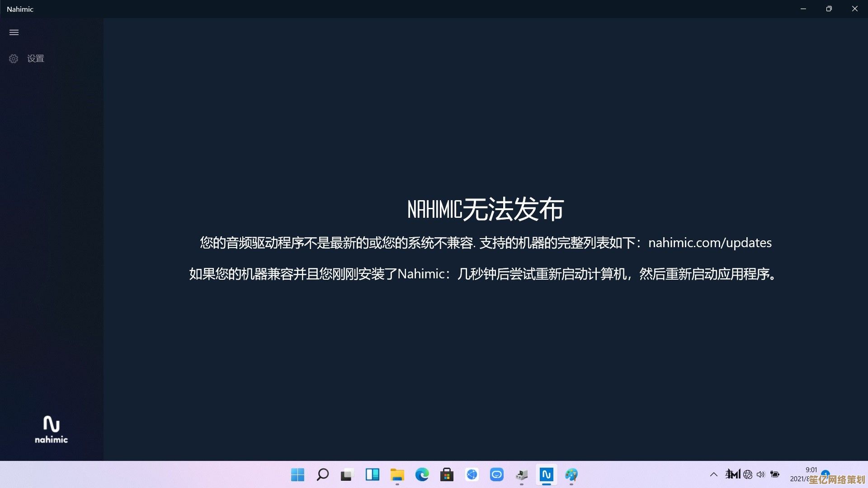Open the Windows Start menu
The height and width of the screenshot is (488, 868).
point(298,475)
